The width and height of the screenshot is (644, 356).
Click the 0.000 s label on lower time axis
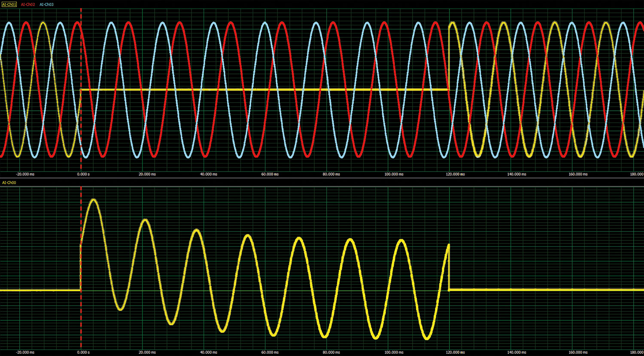(83, 352)
